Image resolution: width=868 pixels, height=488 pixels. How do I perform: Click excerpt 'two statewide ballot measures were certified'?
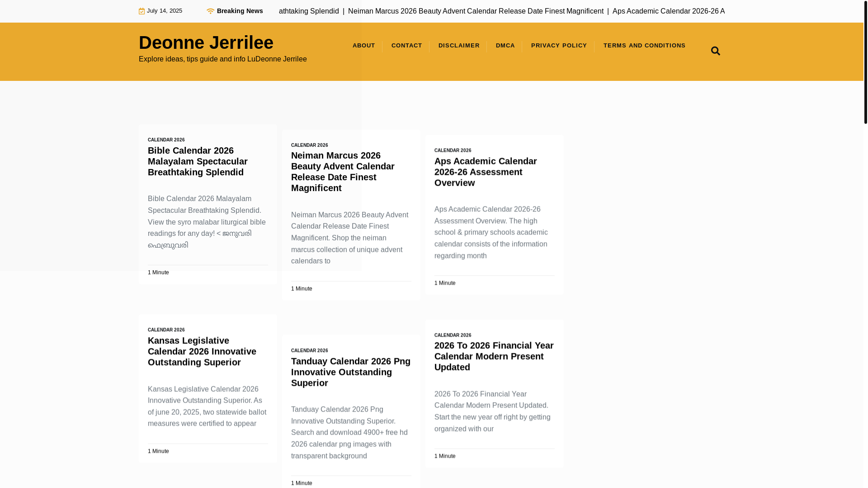[x=207, y=418]
